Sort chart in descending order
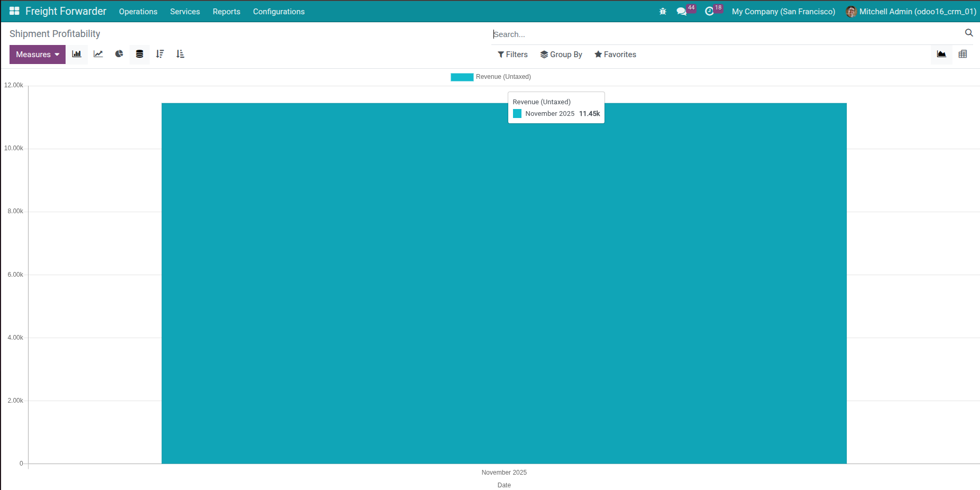980x490 pixels. 160,54
